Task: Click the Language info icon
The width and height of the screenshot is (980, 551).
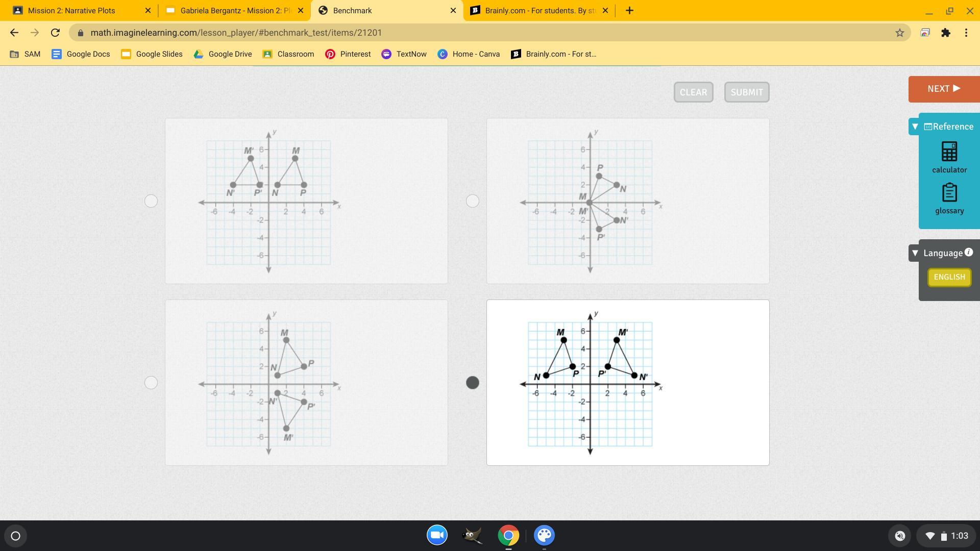Action: point(968,252)
